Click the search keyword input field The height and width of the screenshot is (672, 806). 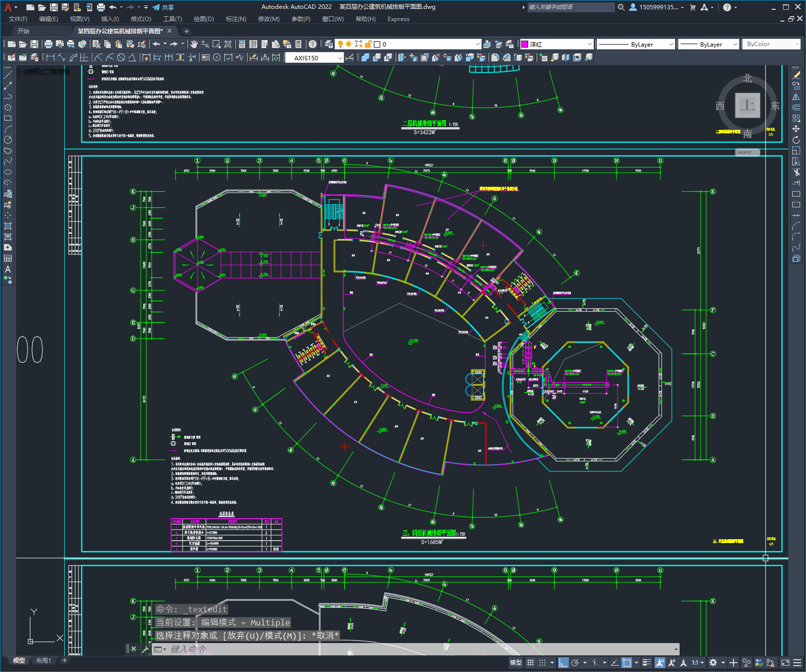pyautogui.click(x=571, y=7)
